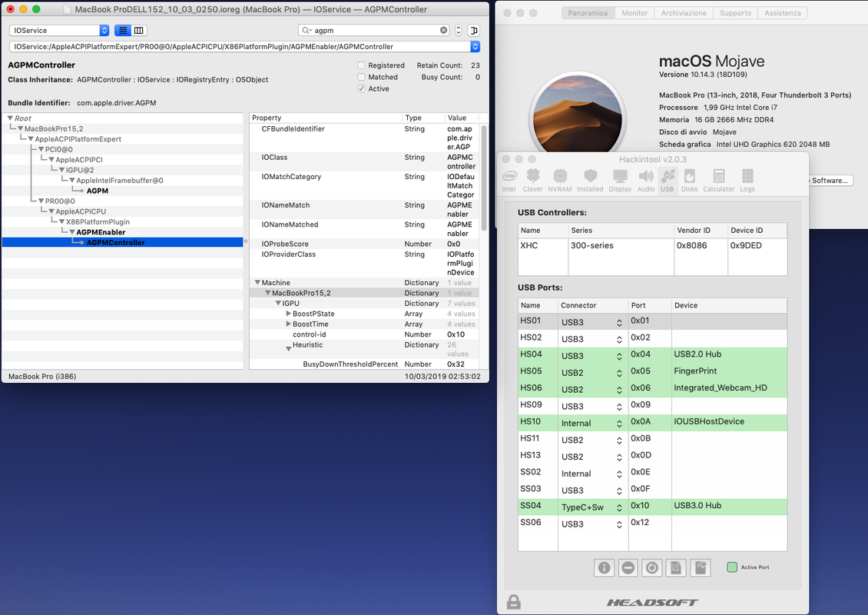
Task: Select the Archiviazione tab
Action: click(x=684, y=13)
